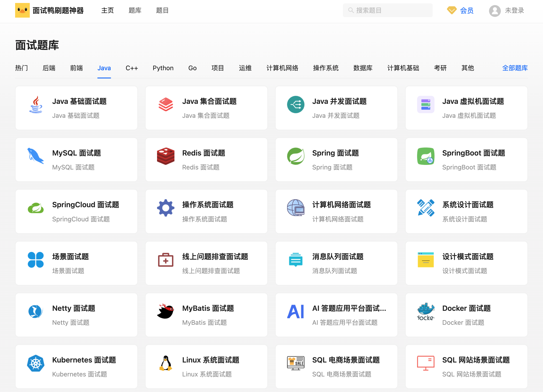Viewport: 543px width, 392px height.
Task: Switch to the 计算机网络 tab
Action: [282, 68]
